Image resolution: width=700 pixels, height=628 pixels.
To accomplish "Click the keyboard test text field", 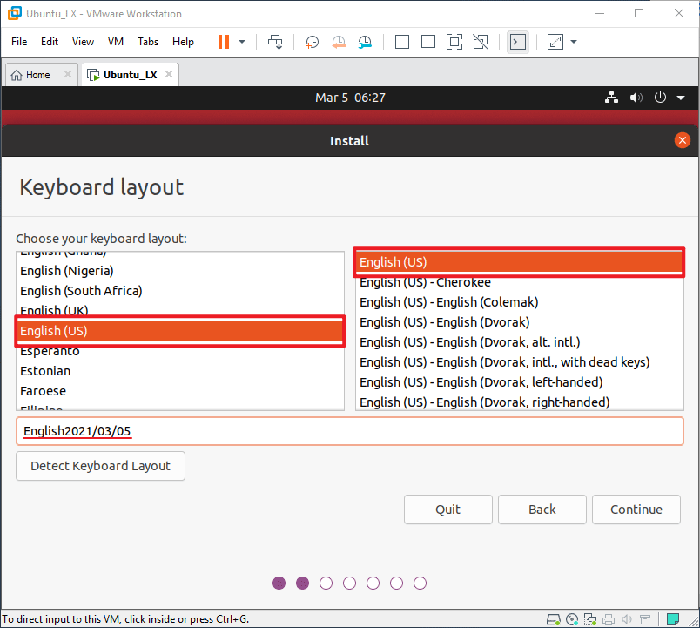I will point(350,431).
